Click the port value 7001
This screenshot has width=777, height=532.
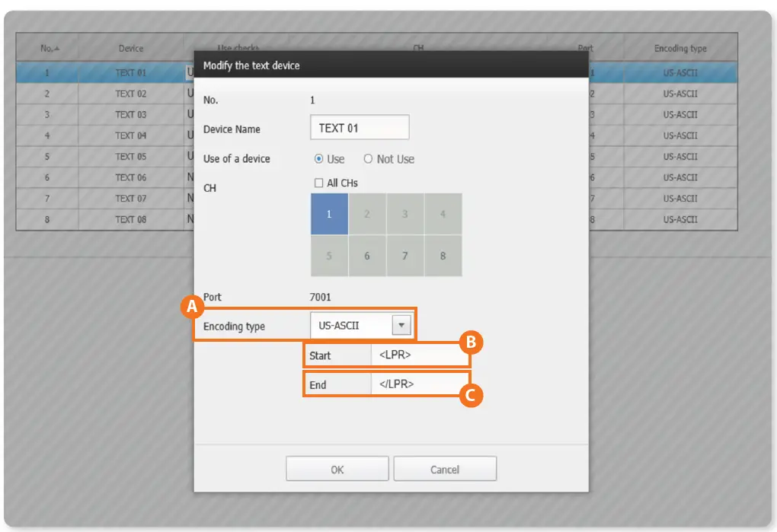320,297
